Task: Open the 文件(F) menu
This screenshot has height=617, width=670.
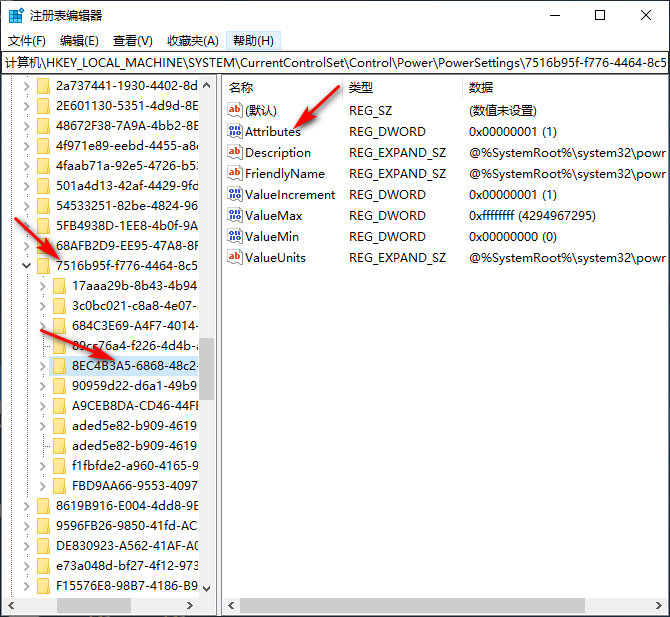Action: 27,41
